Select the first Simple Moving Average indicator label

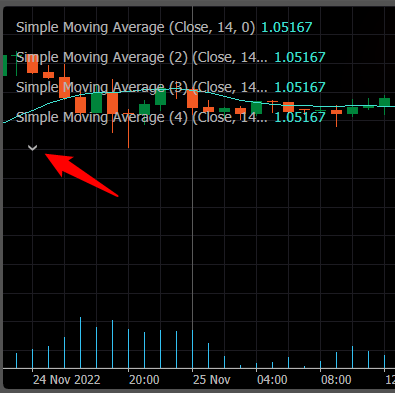(x=135, y=27)
